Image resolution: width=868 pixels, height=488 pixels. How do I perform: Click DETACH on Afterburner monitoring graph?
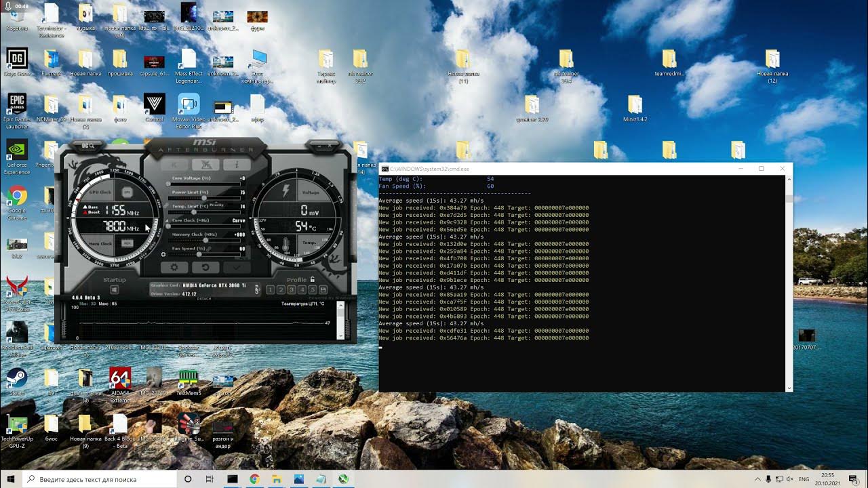click(204, 298)
